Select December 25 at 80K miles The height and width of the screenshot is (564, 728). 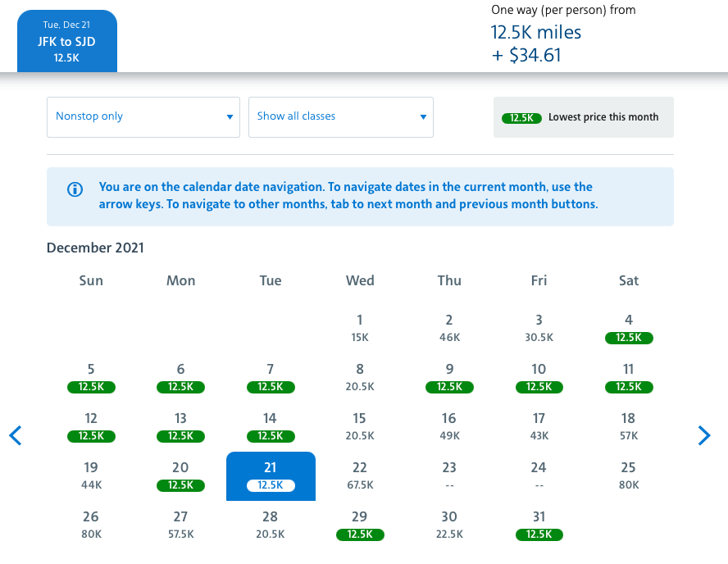coord(629,475)
